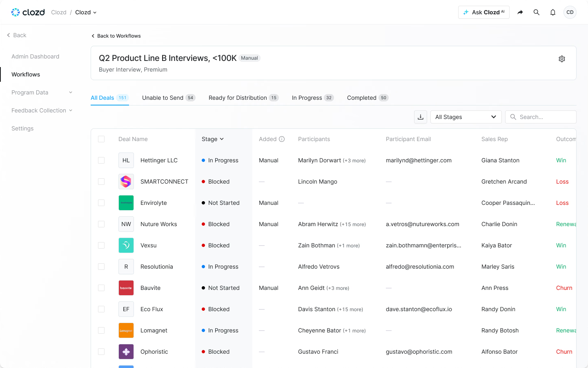The height and width of the screenshot is (368, 588).
Task: Open the All Stages dropdown
Action: point(466,117)
